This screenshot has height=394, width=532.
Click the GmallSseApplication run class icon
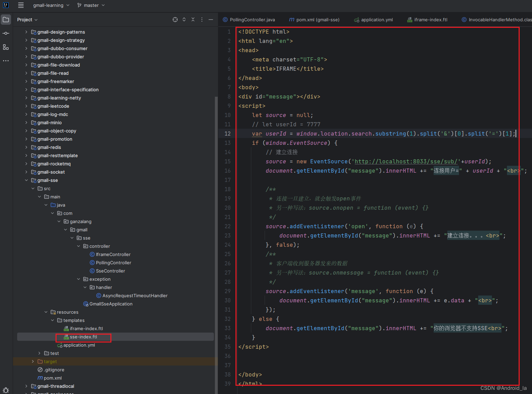point(86,304)
